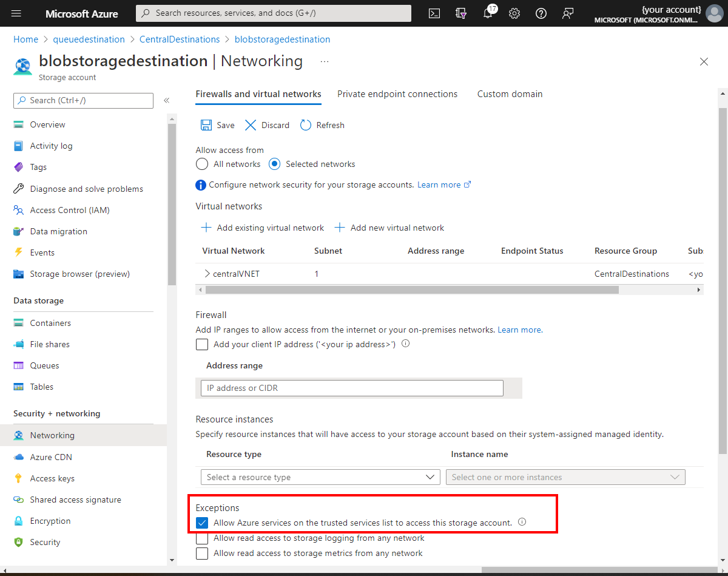Open the Custom domain tab
This screenshot has width=728, height=576.
pos(510,94)
